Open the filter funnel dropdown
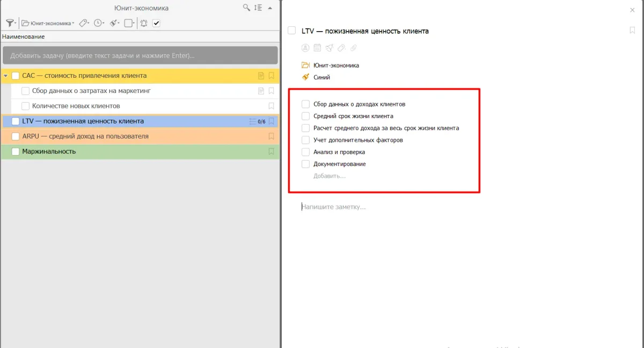The image size is (644, 348). [10, 23]
